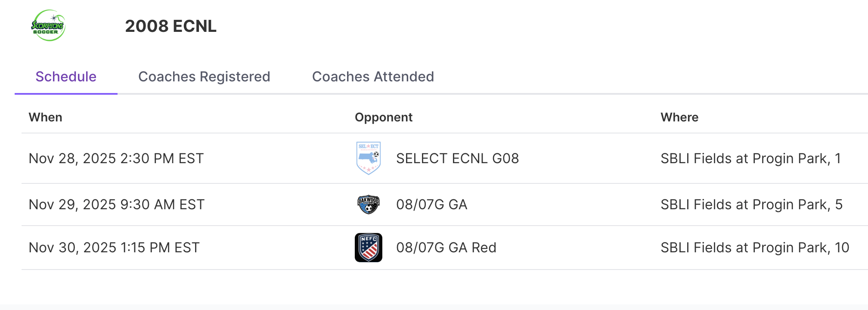Click the Scorpions Soccer club logo
This screenshot has height=310, width=868.
pyautogui.click(x=48, y=26)
